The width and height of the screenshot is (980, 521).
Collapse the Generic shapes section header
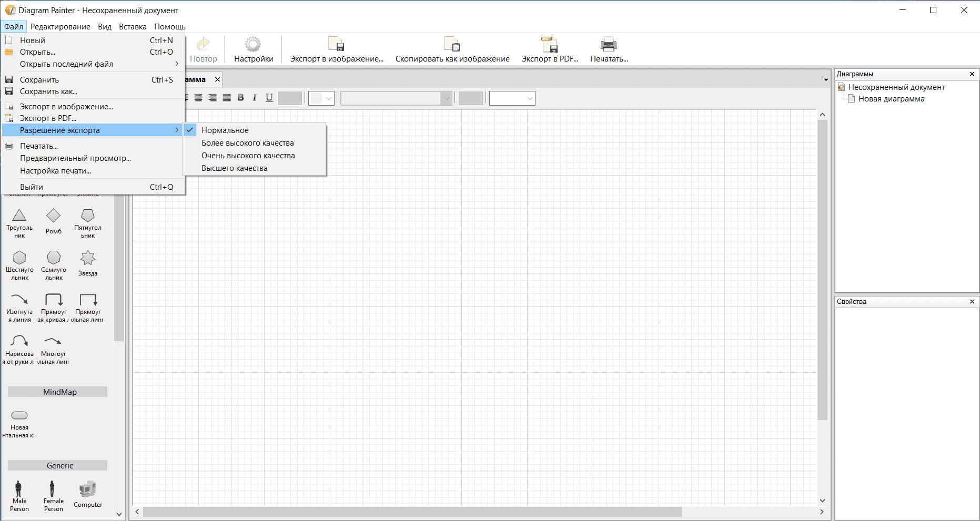(58, 466)
